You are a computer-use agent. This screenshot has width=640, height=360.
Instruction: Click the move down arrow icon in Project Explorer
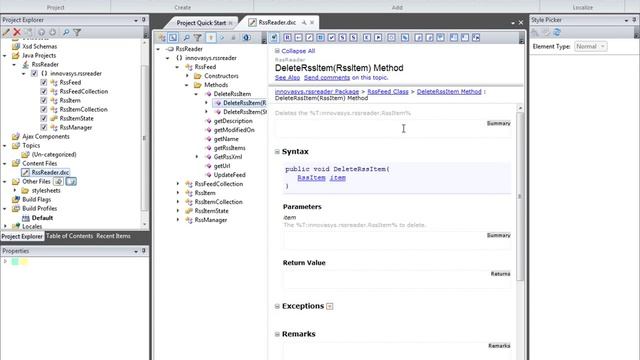point(53,32)
